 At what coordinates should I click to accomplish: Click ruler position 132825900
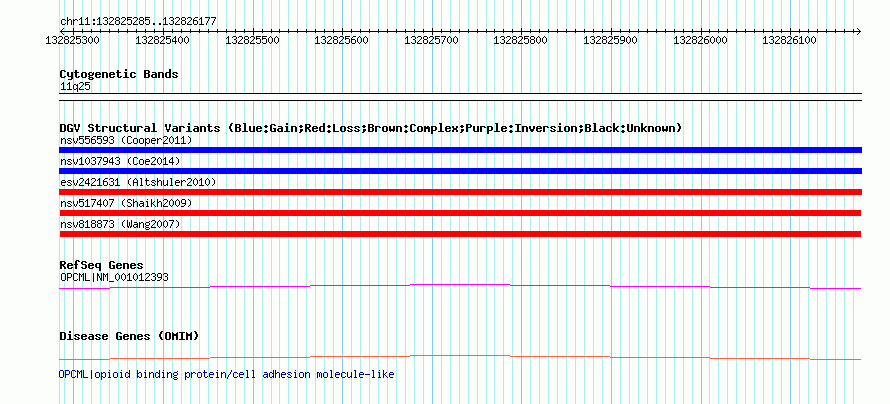pyautogui.click(x=611, y=40)
